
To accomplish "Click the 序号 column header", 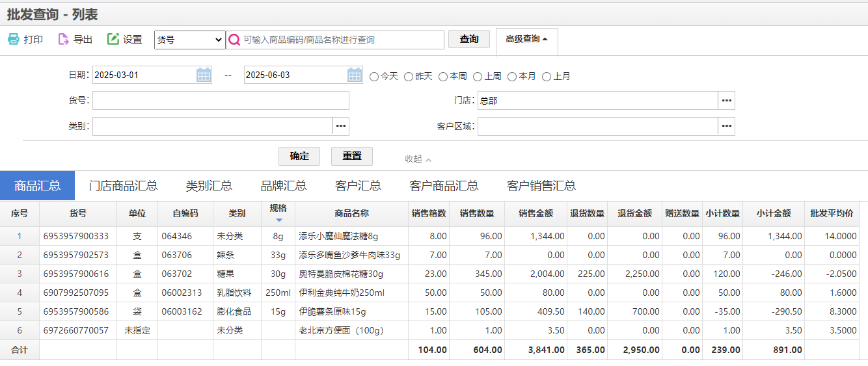I will click(x=20, y=213).
